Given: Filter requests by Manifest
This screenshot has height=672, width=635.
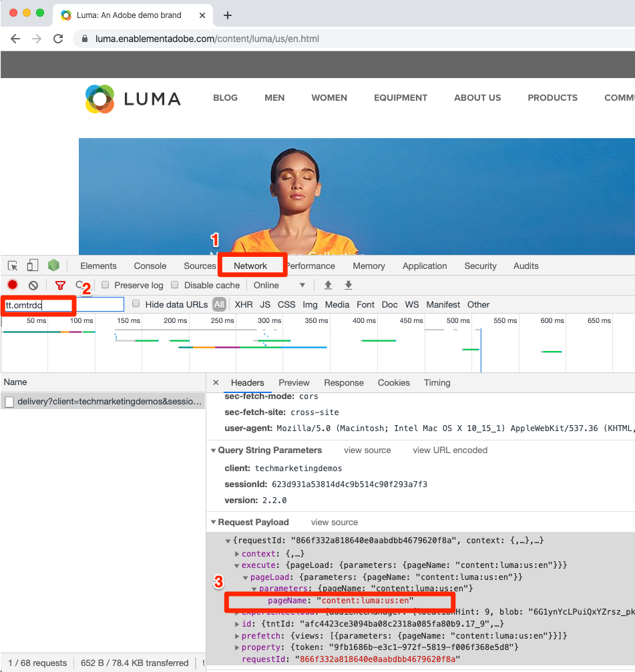Looking at the screenshot, I should 443,305.
